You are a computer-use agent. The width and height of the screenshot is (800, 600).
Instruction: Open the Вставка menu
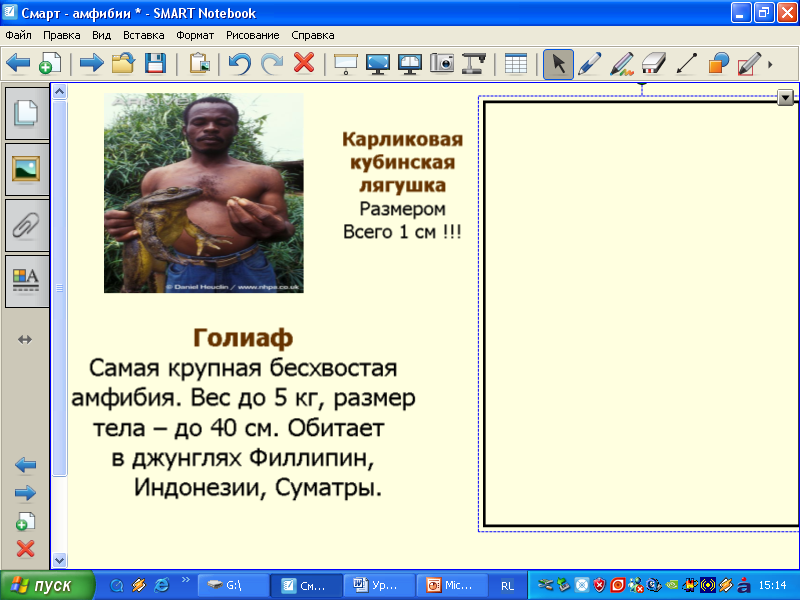pyautogui.click(x=144, y=35)
